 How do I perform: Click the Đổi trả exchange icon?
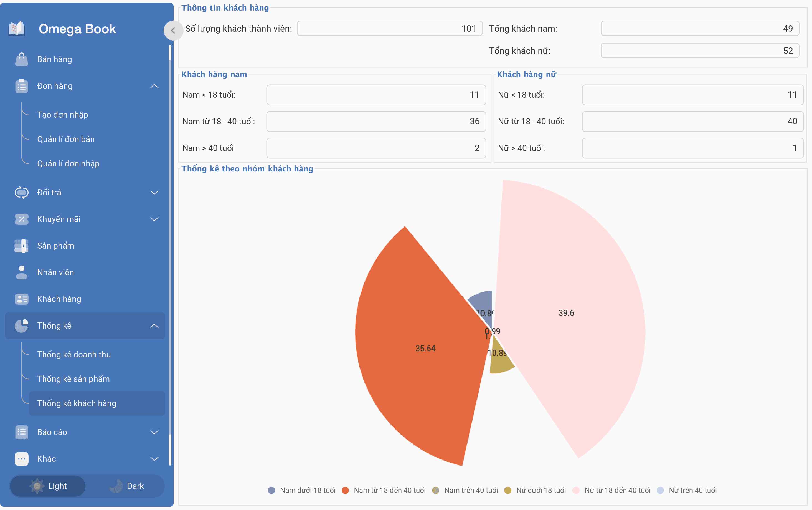(22, 193)
